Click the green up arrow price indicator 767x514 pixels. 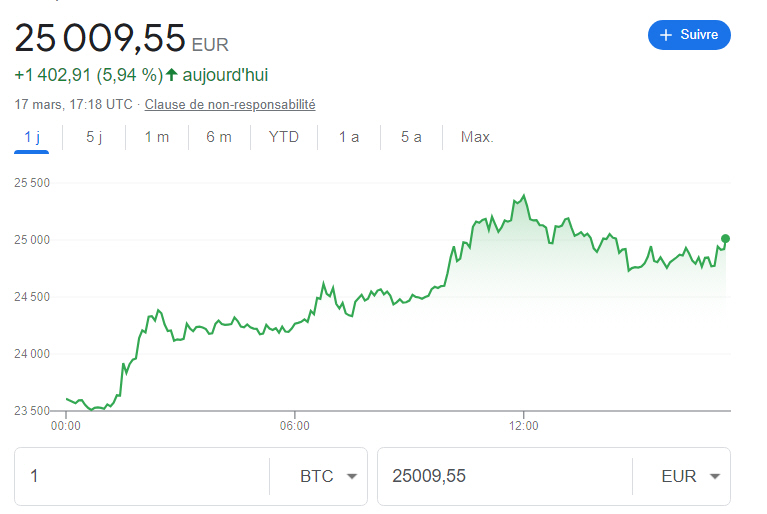171,74
